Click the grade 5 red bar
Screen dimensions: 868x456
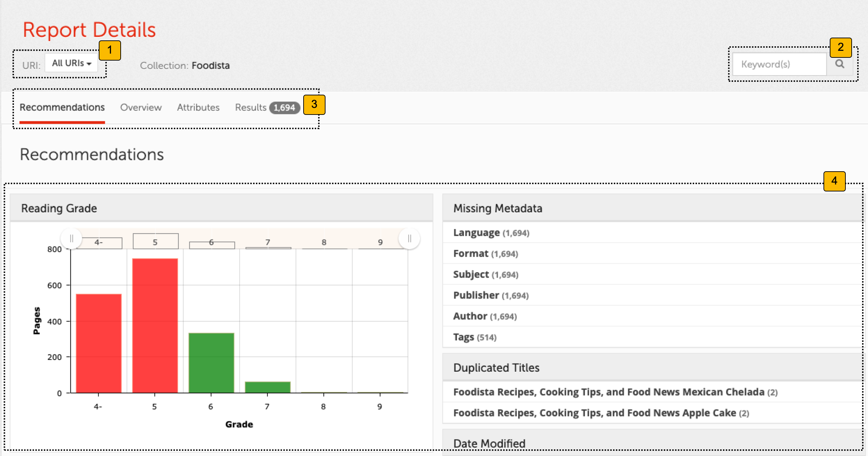tap(155, 325)
